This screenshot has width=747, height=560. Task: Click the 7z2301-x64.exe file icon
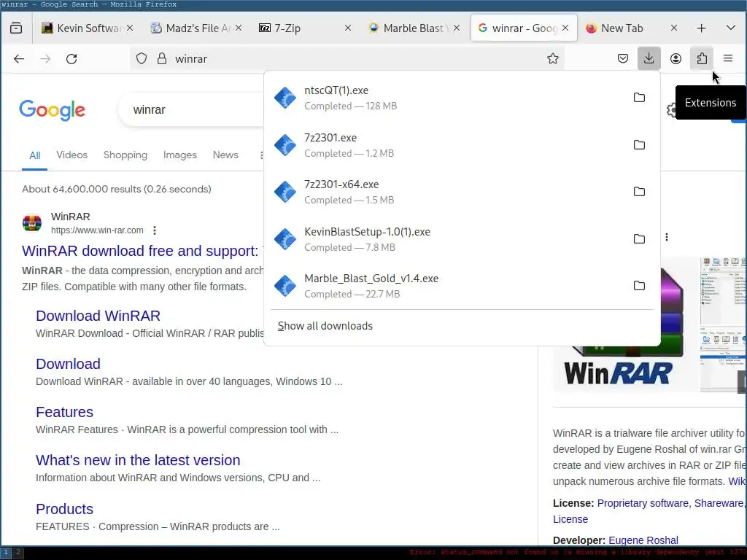coord(285,192)
